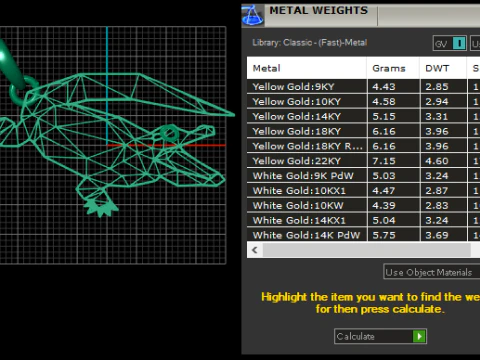Click Use Object Materials button

(431, 272)
